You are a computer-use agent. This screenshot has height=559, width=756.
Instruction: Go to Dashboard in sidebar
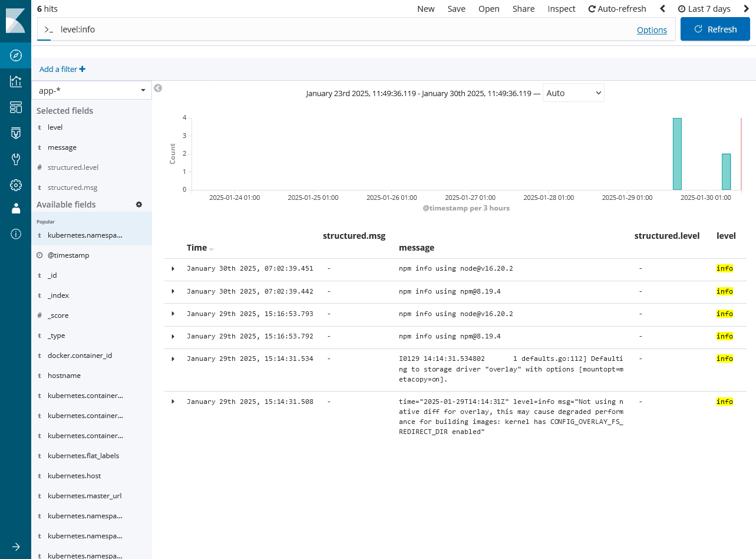pos(16,107)
